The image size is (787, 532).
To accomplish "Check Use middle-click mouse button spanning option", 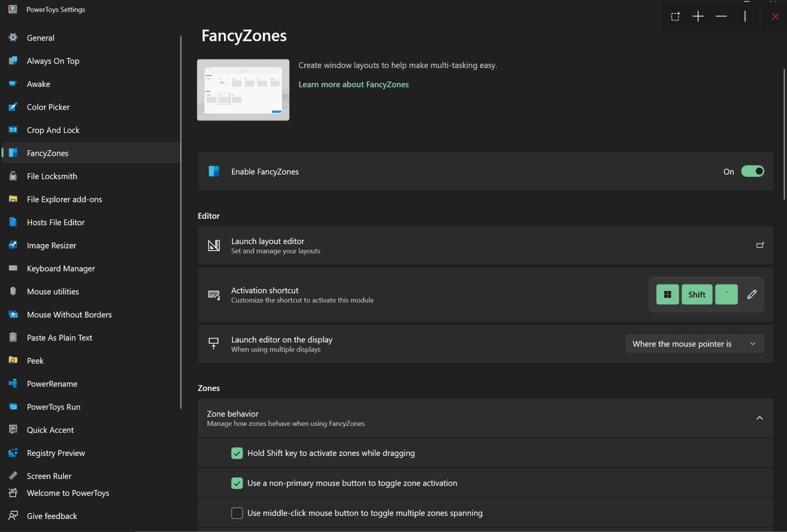I will [x=237, y=513].
